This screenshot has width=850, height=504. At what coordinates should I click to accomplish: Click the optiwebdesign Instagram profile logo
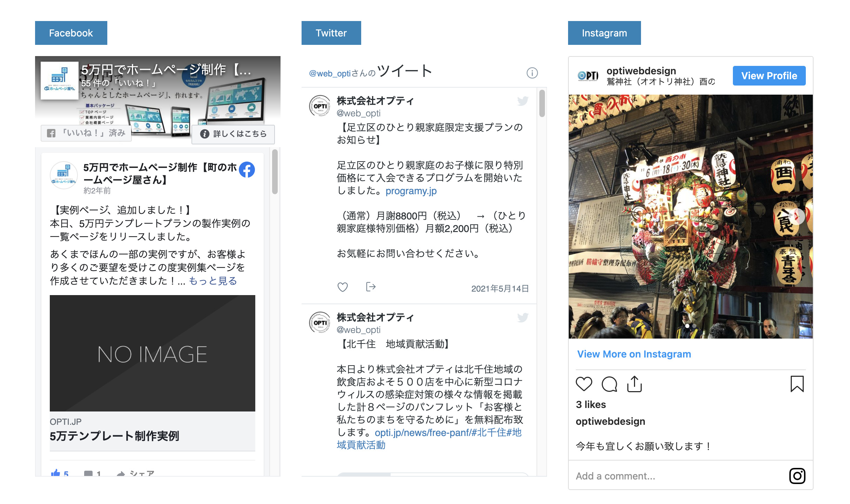[x=588, y=75]
